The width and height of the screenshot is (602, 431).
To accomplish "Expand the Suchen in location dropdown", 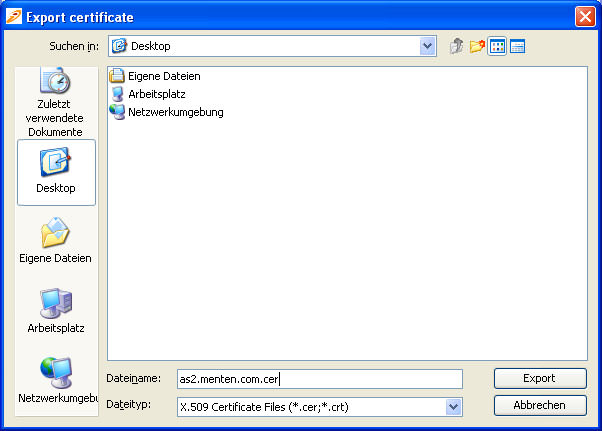I will pos(428,46).
